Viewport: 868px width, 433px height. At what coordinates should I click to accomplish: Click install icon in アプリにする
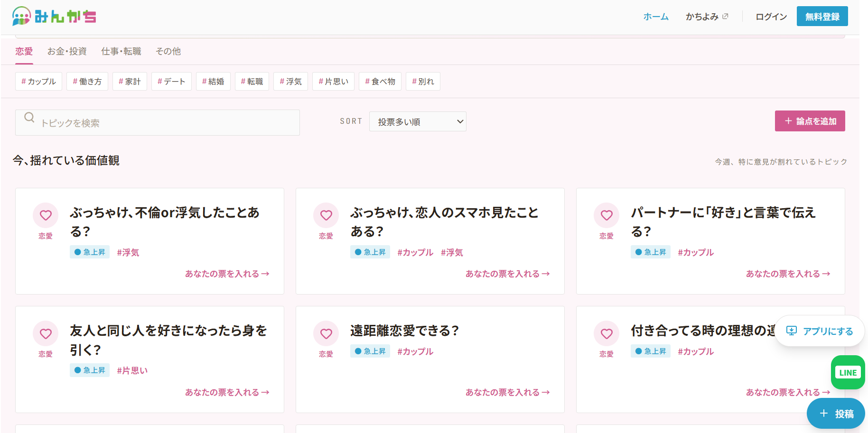tap(791, 331)
